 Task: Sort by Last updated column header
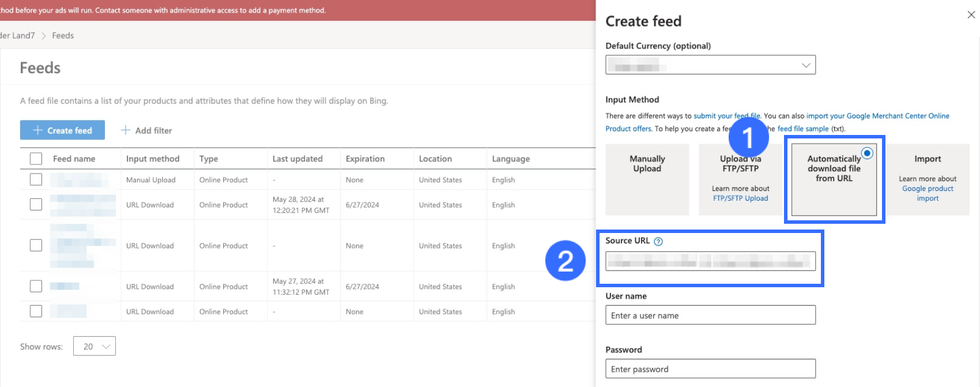(x=297, y=159)
